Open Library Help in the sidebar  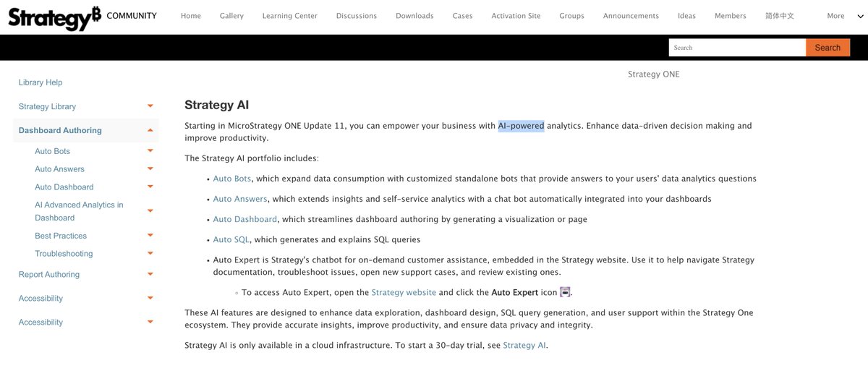pyautogui.click(x=41, y=82)
